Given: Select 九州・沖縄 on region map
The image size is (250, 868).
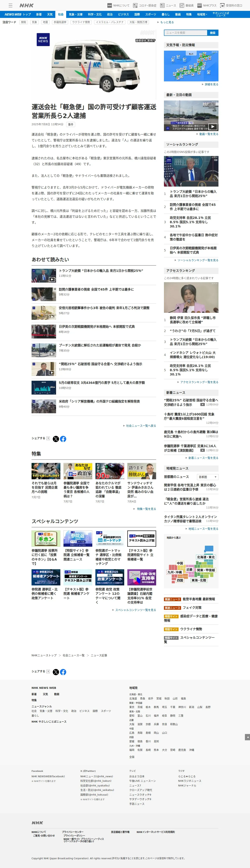Looking at the screenshot, I should coord(175,572).
